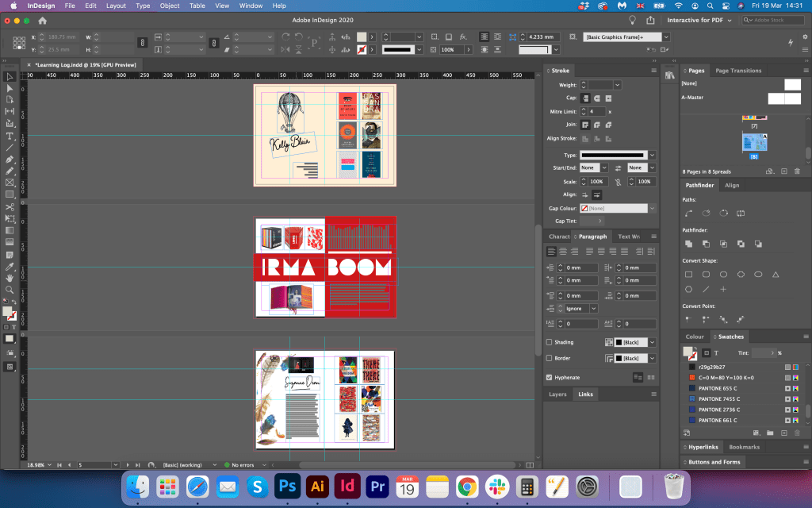This screenshot has width=812, height=508.
Task: Click the ellipse convert shape icon
Action: (758, 275)
